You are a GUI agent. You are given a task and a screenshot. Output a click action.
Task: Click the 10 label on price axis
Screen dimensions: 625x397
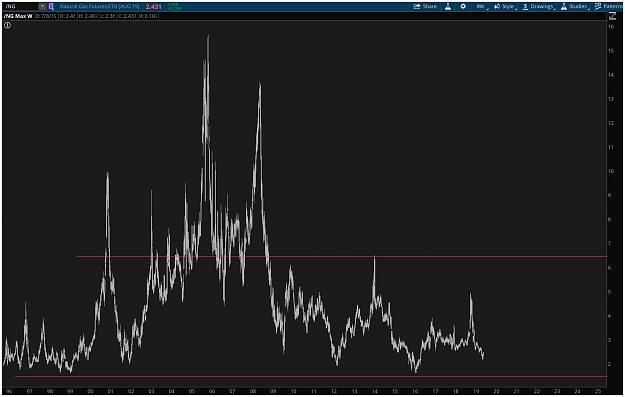[611, 171]
